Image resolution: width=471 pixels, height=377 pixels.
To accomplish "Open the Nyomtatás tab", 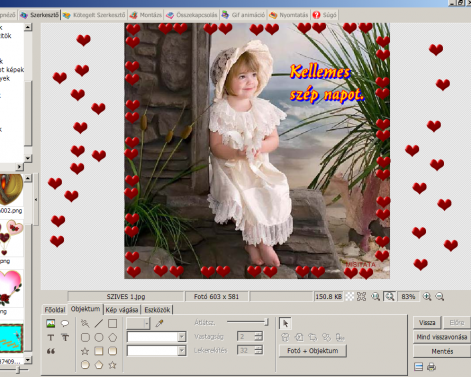I will point(289,15).
